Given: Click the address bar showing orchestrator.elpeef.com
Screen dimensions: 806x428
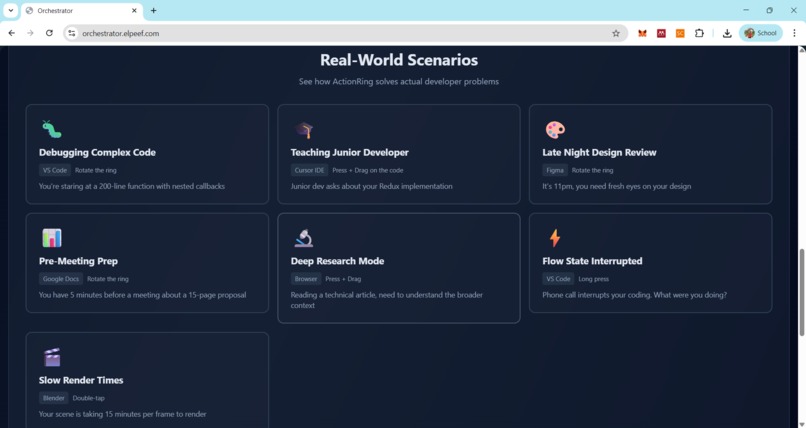Looking at the screenshot, I should (x=344, y=33).
